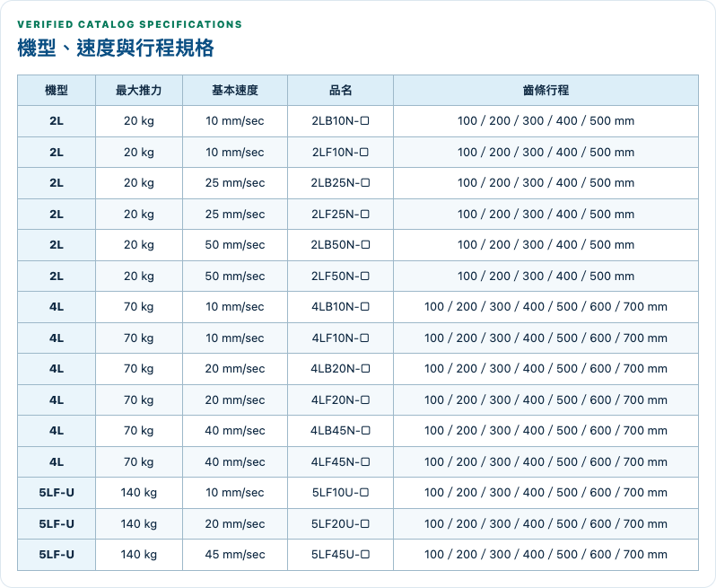Click 70 kg in the 4LB10N row

tap(139, 306)
